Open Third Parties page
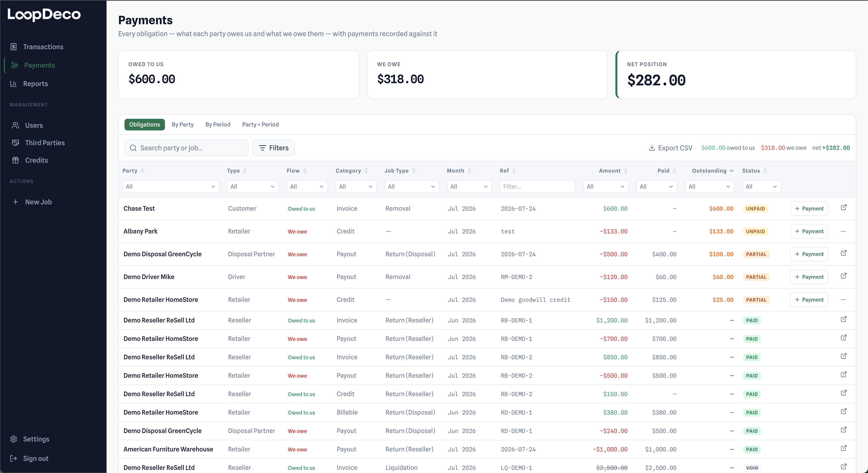Viewport: 868px width, 473px height. point(45,143)
